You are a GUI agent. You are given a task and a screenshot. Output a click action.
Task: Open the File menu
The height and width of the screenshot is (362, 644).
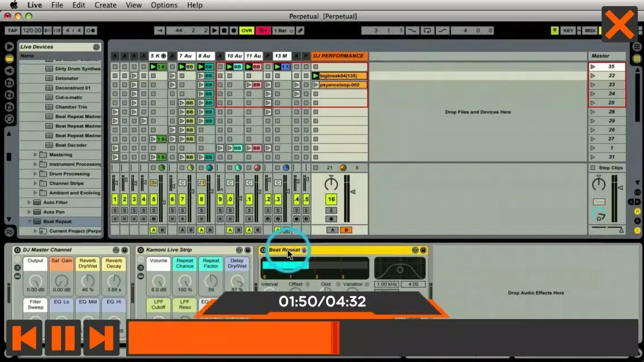(x=57, y=5)
